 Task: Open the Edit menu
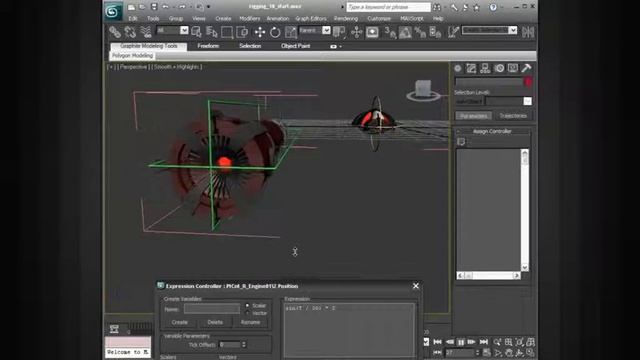pos(133,18)
